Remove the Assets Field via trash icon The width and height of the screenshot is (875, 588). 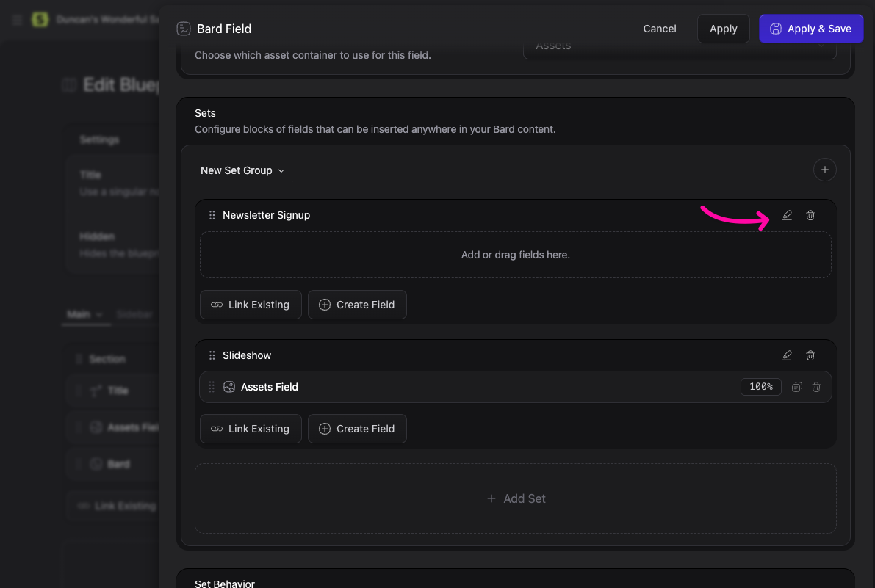816,387
